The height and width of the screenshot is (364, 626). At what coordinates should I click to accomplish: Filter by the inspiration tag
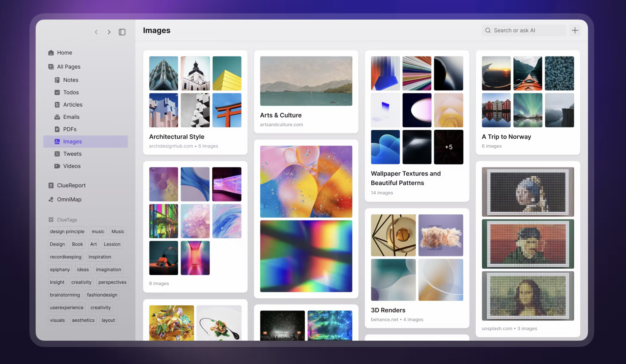click(x=100, y=257)
